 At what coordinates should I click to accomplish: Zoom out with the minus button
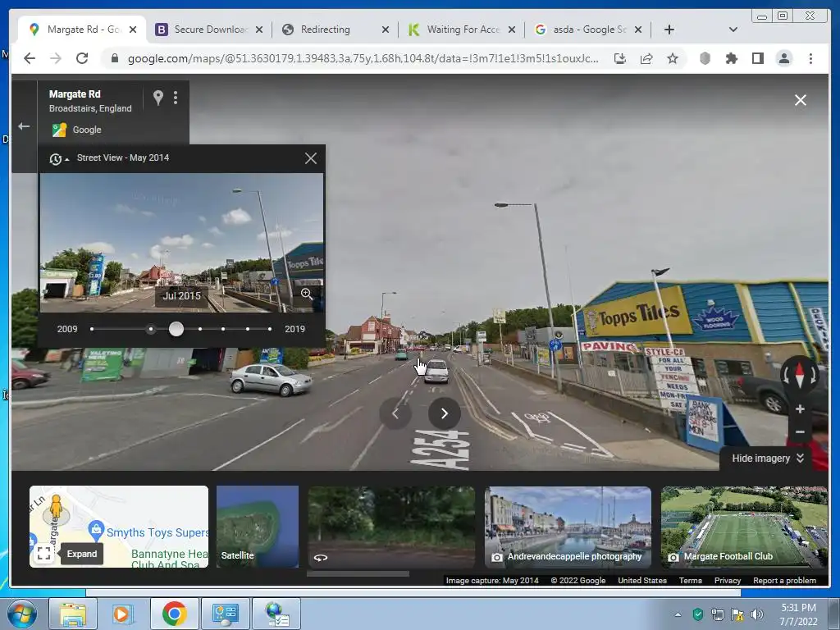pos(800,431)
